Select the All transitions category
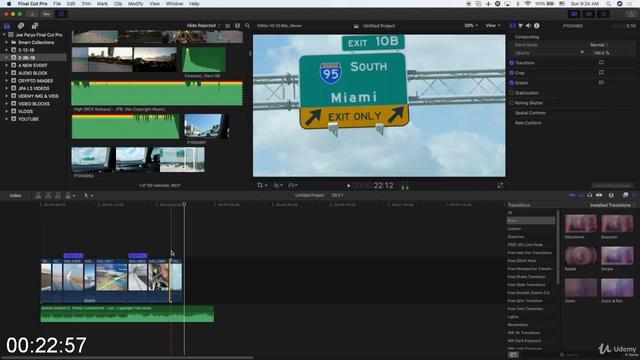This screenshot has height=360, width=640. click(x=509, y=213)
